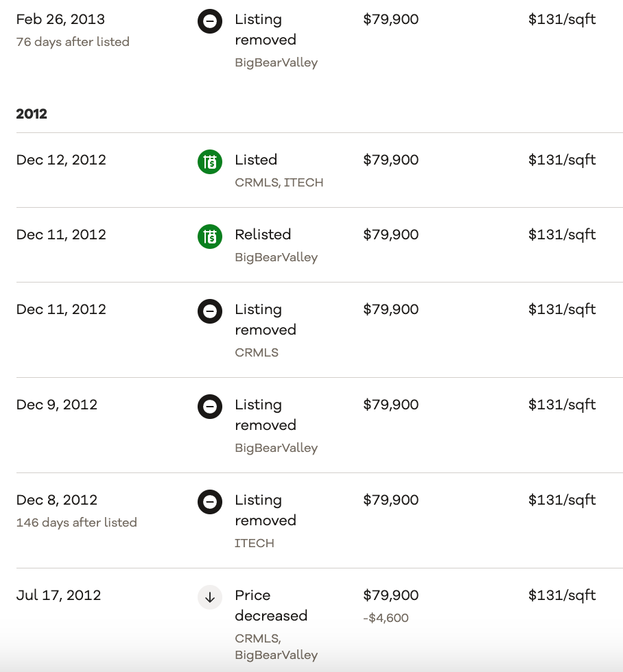Click the $79,900 price in the Relisted row
This screenshot has width=623, height=672.
(390, 235)
